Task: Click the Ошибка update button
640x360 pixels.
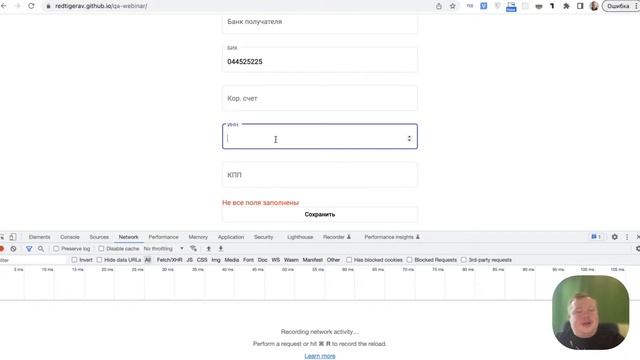Action: click(618, 6)
